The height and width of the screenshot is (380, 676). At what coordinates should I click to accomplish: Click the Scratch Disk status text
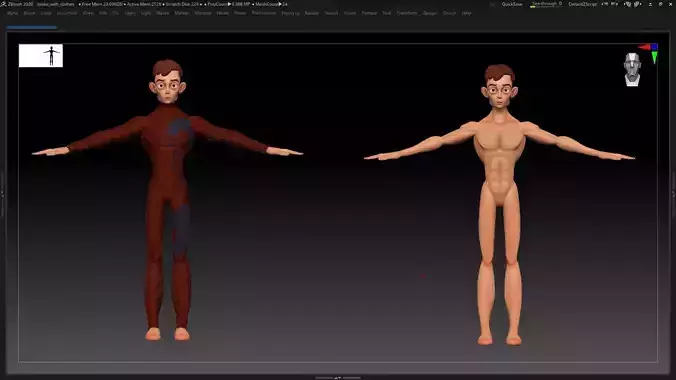[183, 4]
